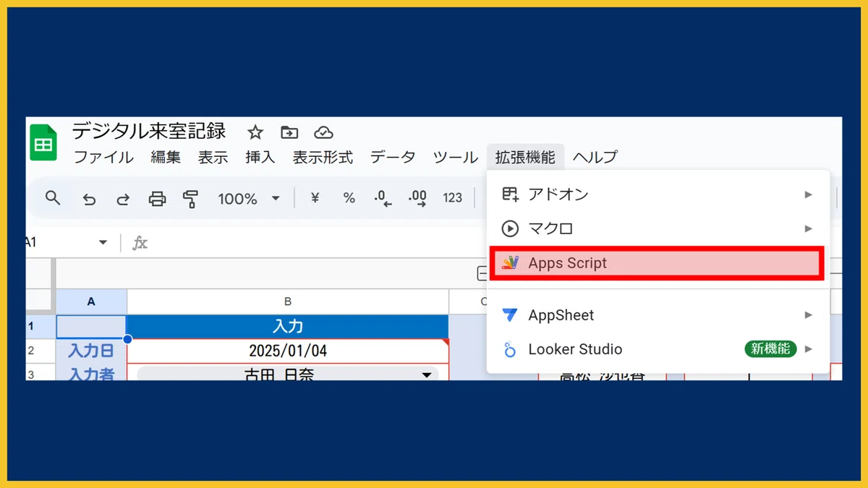The width and height of the screenshot is (868, 488).
Task: Open the 表示形式 menu
Action: click(323, 157)
